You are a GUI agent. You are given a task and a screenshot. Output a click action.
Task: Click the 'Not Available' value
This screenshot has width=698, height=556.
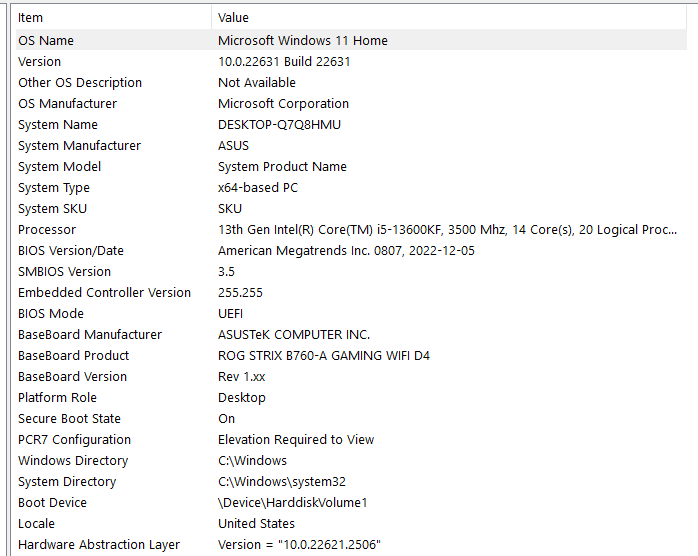point(257,82)
